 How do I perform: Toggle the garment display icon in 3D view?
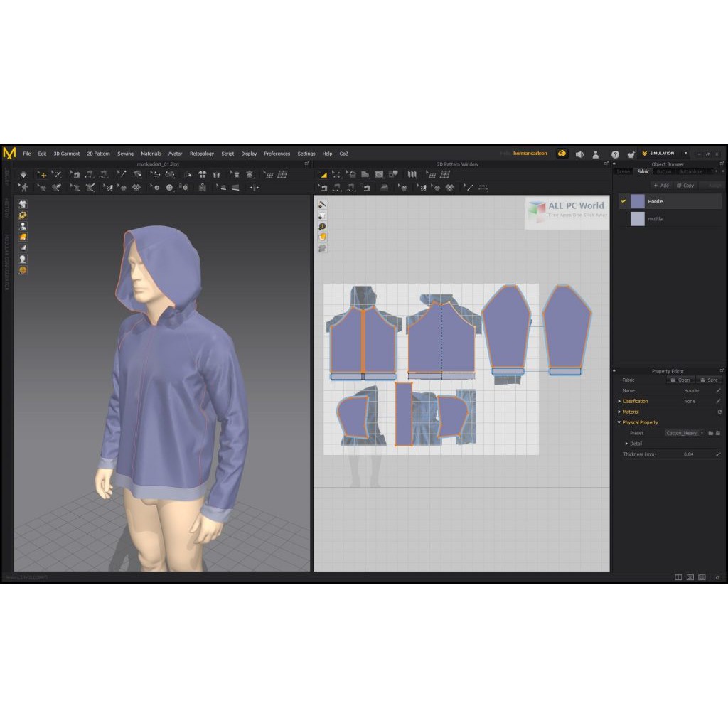coord(23,204)
